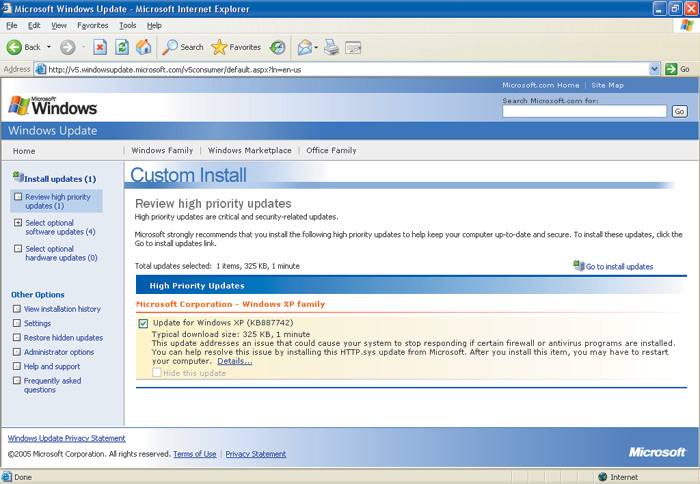The height and width of the screenshot is (484, 700).
Task: Open Help and support link
Action: tap(52, 366)
